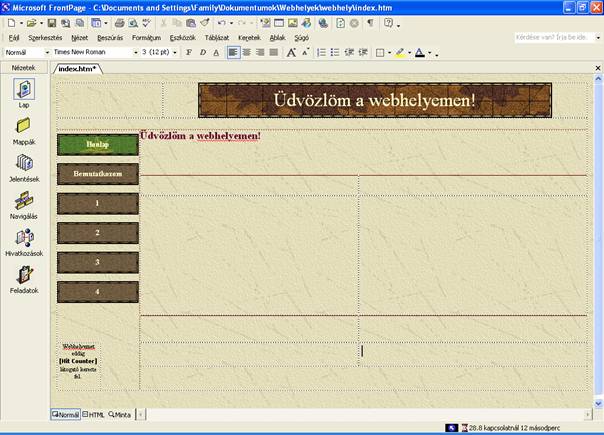This screenshot has height=435, width=604.
Task: Click the font color button
Action: pyautogui.click(x=420, y=52)
